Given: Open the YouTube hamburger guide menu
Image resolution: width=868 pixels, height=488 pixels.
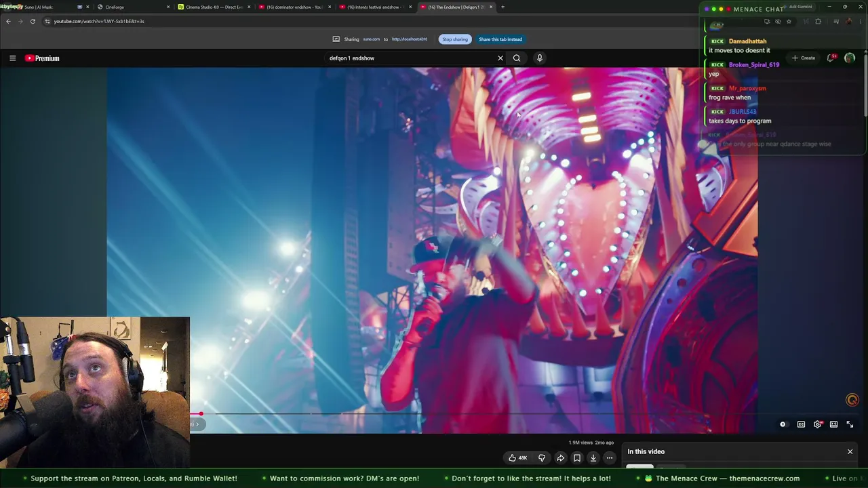Looking at the screenshot, I should [12, 58].
